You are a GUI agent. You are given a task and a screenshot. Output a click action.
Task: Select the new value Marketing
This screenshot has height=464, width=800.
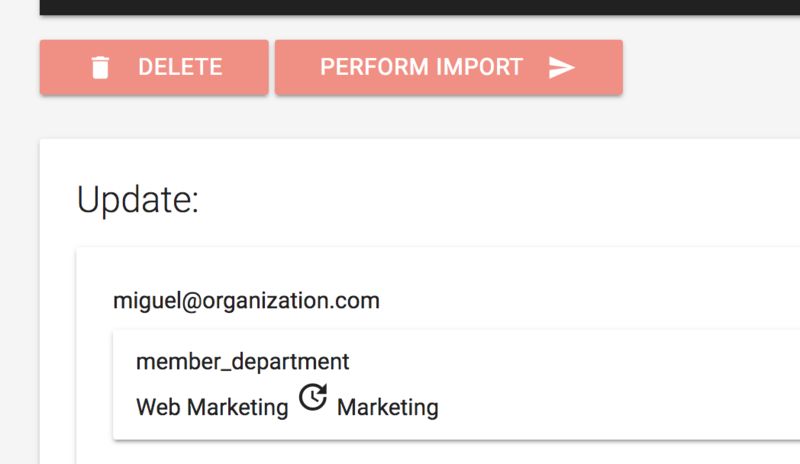pyautogui.click(x=388, y=408)
